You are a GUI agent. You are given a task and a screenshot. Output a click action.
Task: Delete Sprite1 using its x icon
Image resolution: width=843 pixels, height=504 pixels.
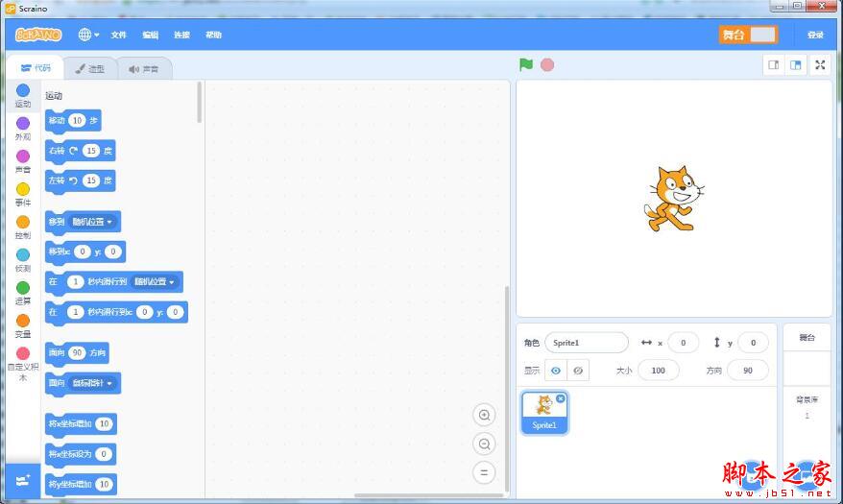(560, 398)
